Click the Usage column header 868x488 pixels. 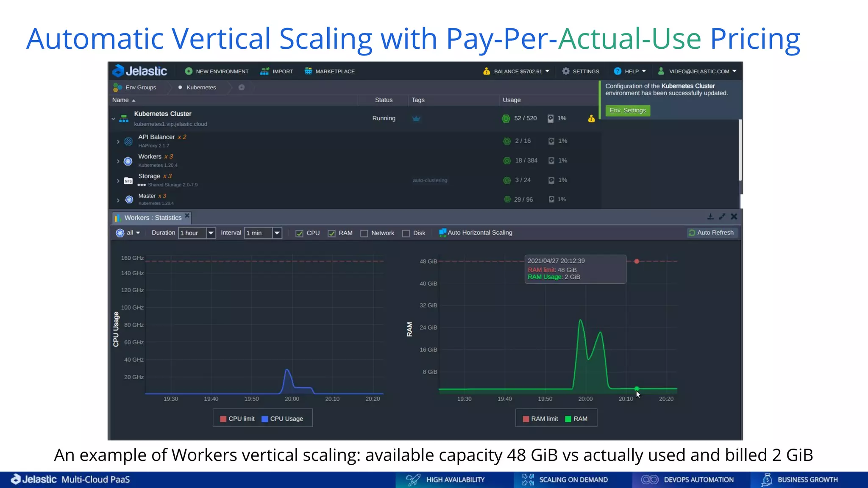[x=512, y=100]
